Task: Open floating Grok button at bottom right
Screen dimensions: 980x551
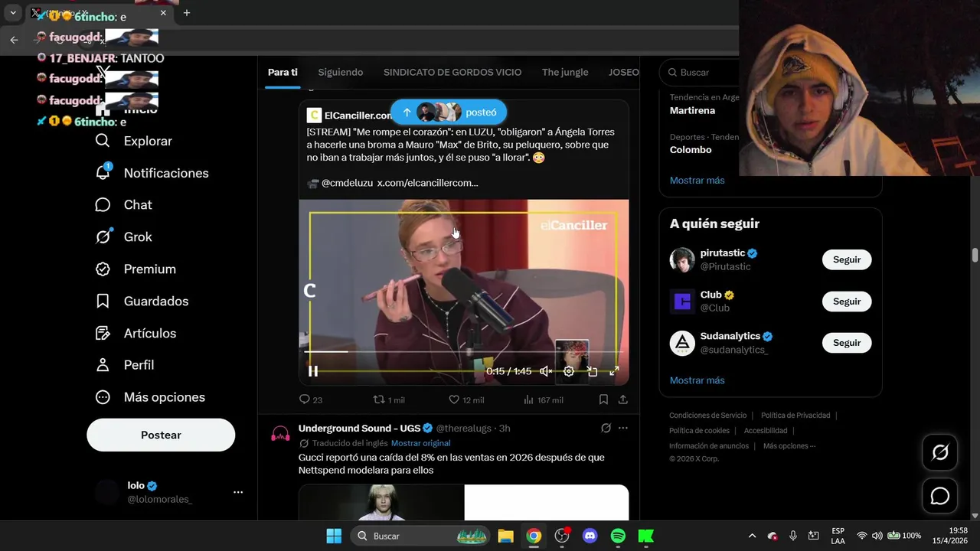Action: (940, 452)
